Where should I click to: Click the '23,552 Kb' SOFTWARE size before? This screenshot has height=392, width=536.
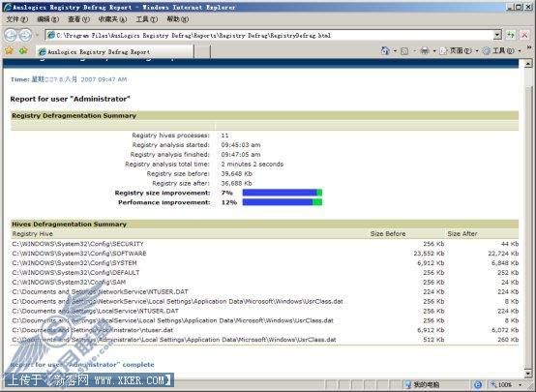click(429, 254)
